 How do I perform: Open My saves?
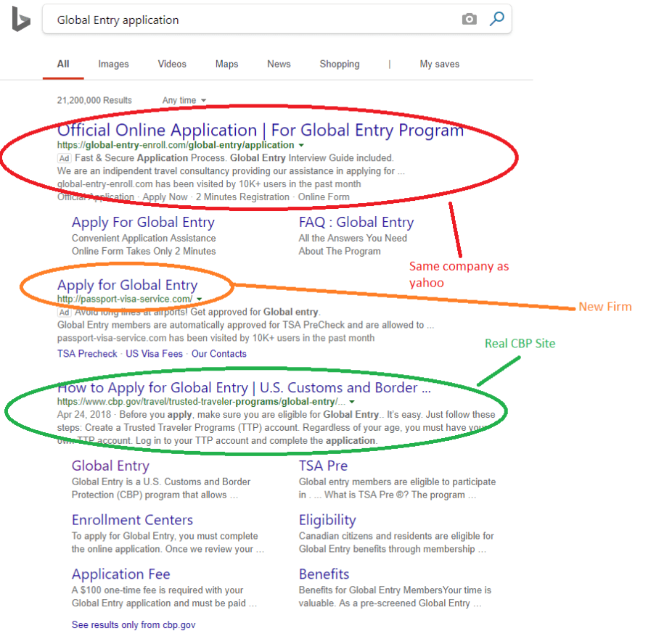pos(439,64)
